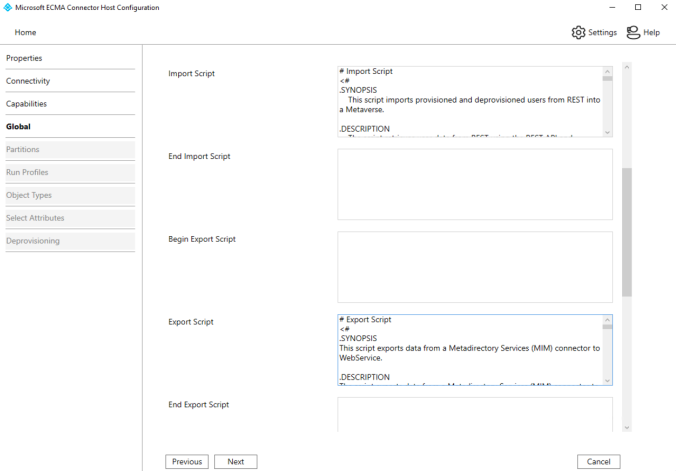Click the main page vertical scrollbar thumb
This screenshot has width=676, height=471.
[627, 232]
